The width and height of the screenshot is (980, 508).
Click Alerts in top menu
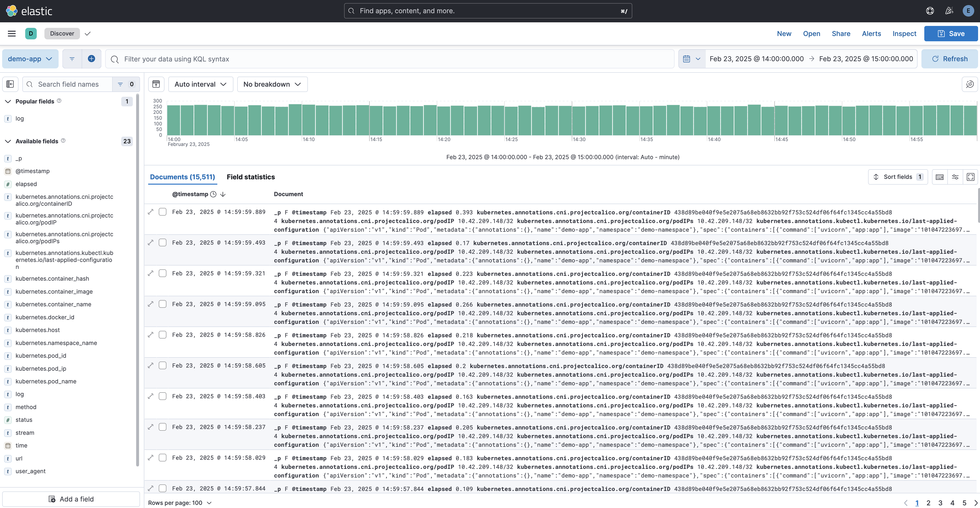click(x=871, y=33)
